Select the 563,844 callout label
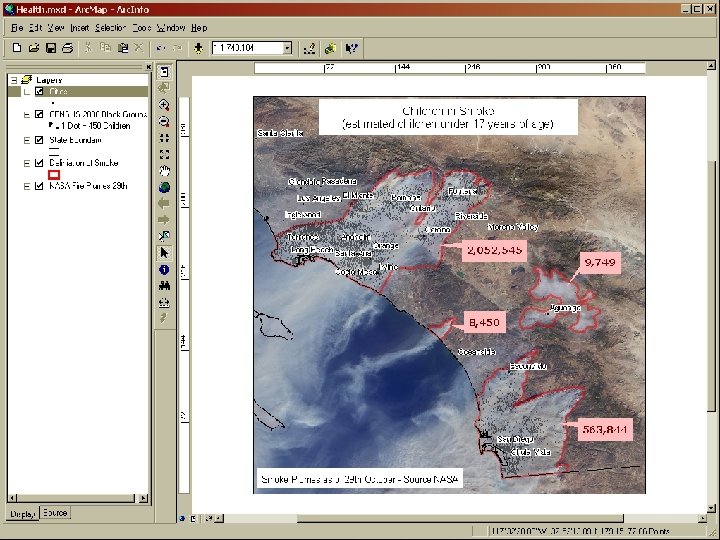The width and height of the screenshot is (720, 540). pyautogui.click(x=605, y=429)
